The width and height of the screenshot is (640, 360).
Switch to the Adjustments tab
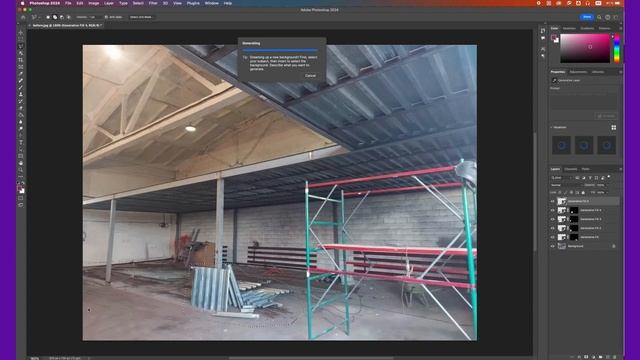578,72
